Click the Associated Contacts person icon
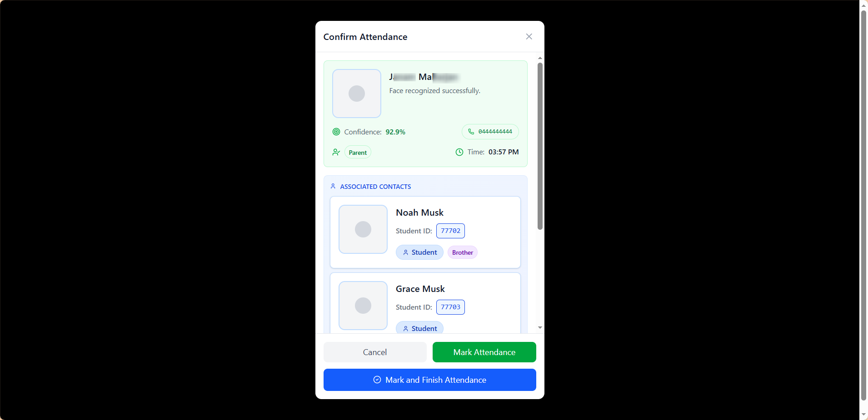The width and height of the screenshot is (868, 420). [x=333, y=186]
